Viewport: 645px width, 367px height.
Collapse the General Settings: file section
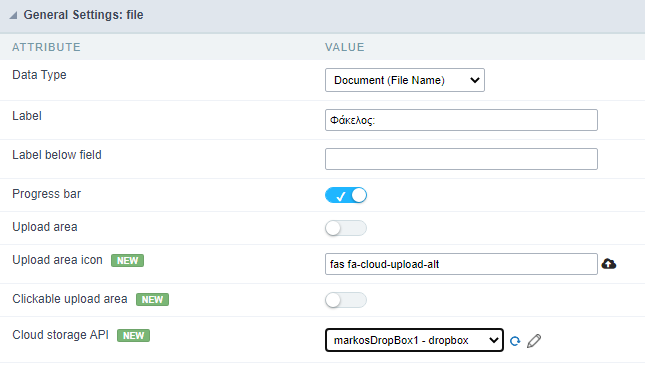(13, 16)
